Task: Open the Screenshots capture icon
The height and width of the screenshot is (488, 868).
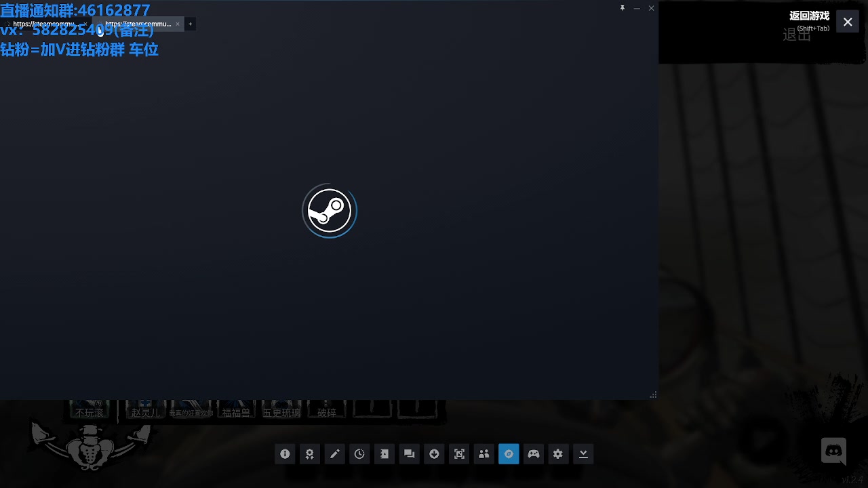Action: [459, 454]
